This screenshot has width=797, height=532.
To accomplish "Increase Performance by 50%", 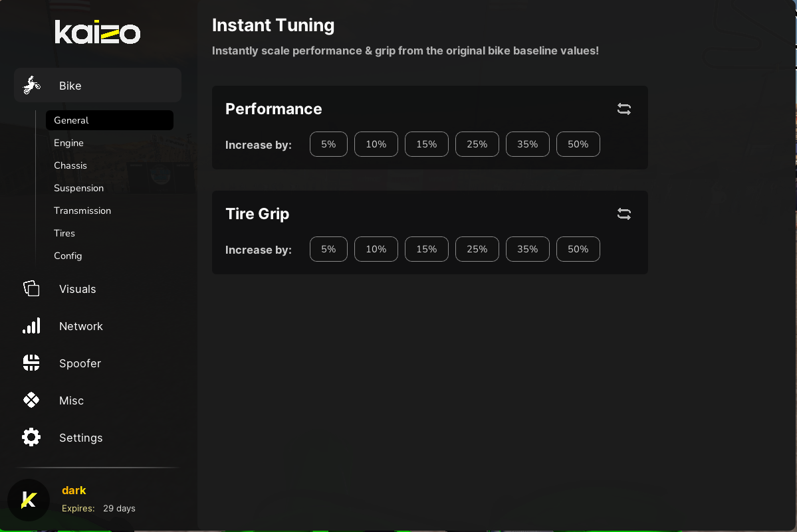I will 578,144.
